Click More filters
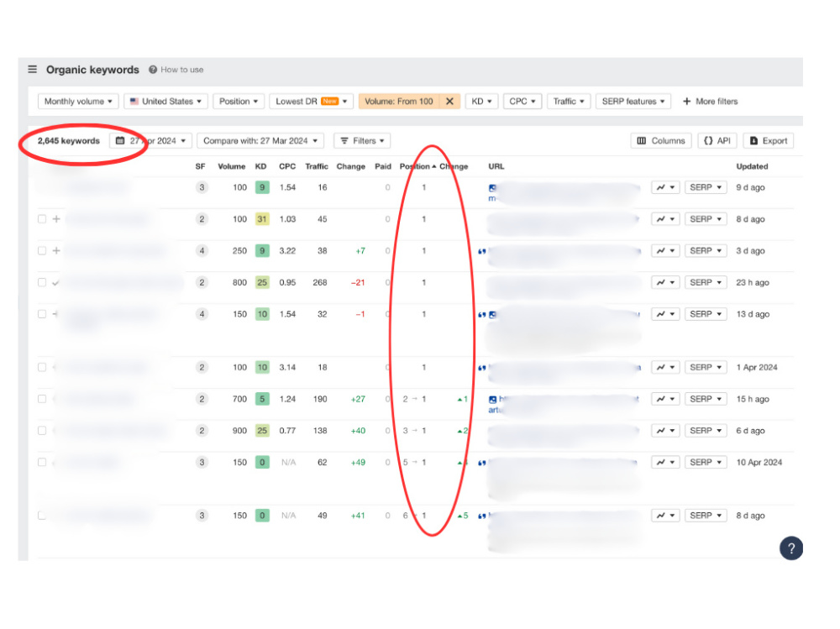Viewport: 840px width, 629px height. tap(711, 102)
